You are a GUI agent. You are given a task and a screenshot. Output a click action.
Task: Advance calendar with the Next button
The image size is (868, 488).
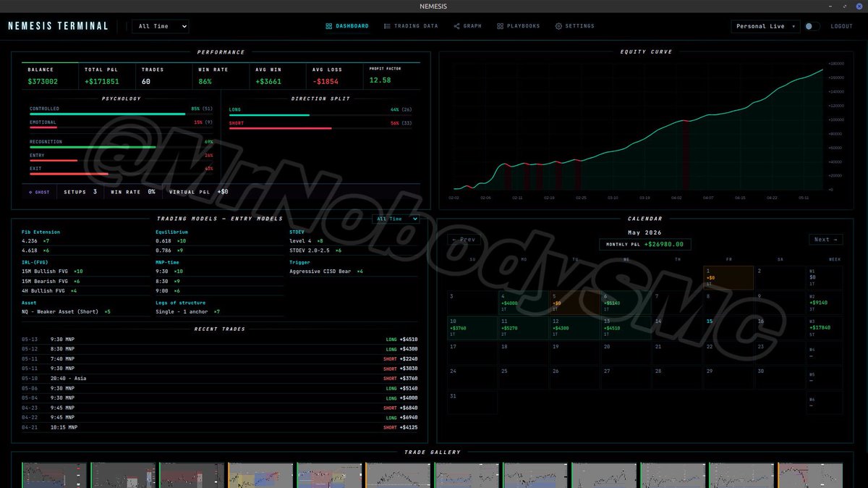click(x=825, y=239)
